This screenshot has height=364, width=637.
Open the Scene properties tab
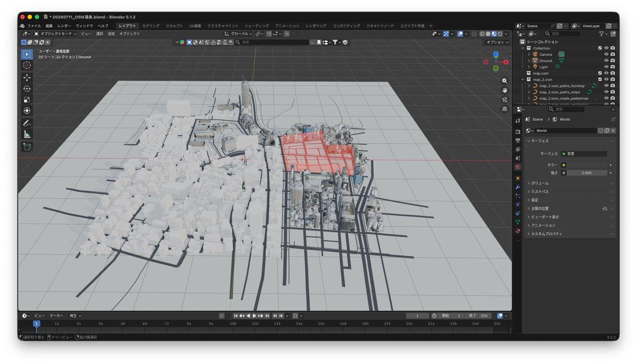point(518,158)
